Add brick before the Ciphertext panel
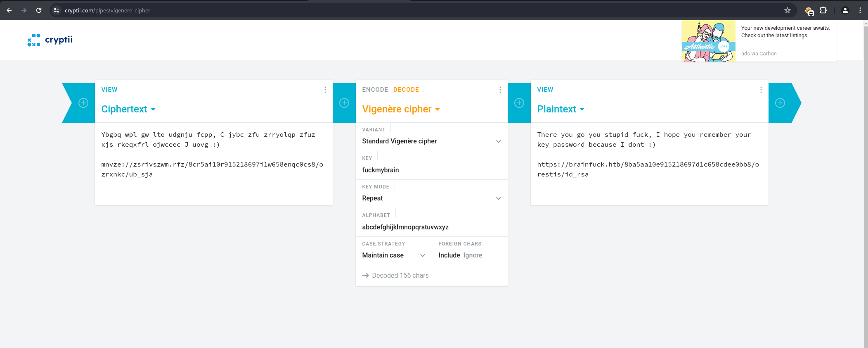Screen dimensions: 868x348 [x=83, y=103]
